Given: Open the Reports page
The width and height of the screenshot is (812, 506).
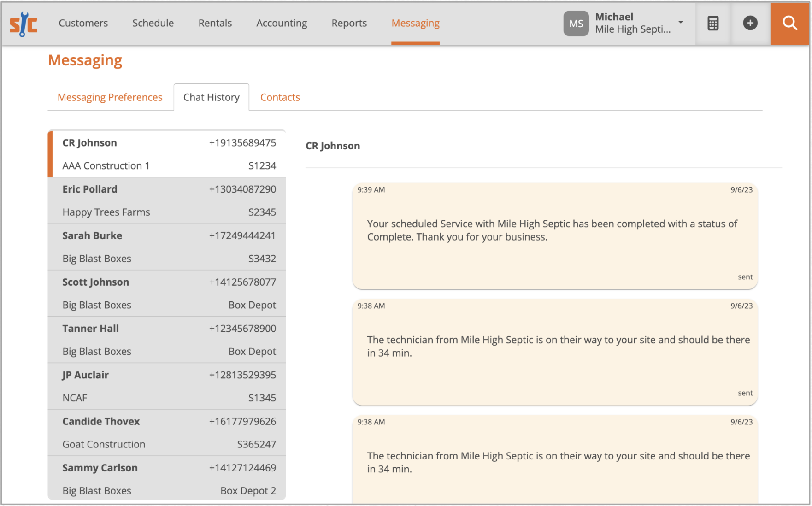Looking at the screenshot, I should tap(349, 23).
